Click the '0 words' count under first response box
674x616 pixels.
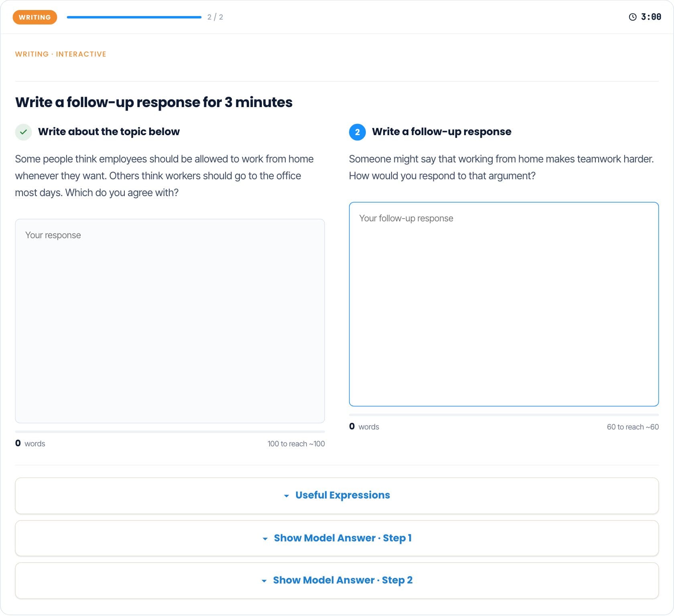(x=30, y=444)
